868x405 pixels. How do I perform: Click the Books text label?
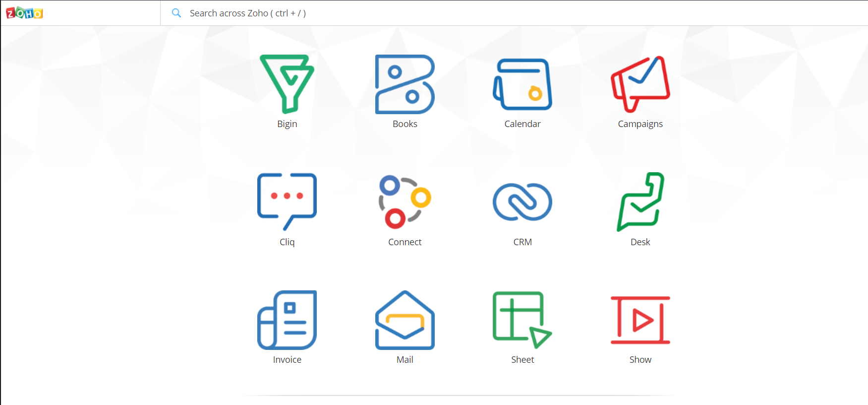click(x=405, y=124)
